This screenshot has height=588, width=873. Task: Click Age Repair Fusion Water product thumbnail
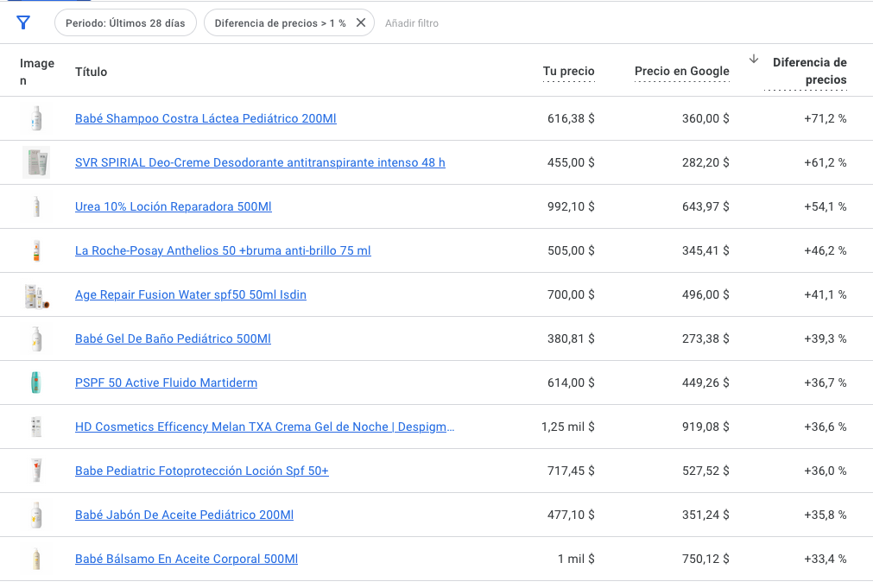[36, 295]
